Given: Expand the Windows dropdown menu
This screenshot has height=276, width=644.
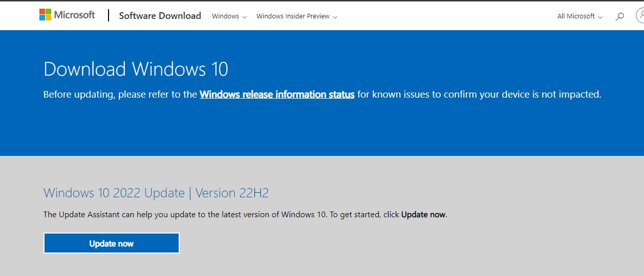Looking at the screenshot, I should pyautogui.click(x=229, y=16).
